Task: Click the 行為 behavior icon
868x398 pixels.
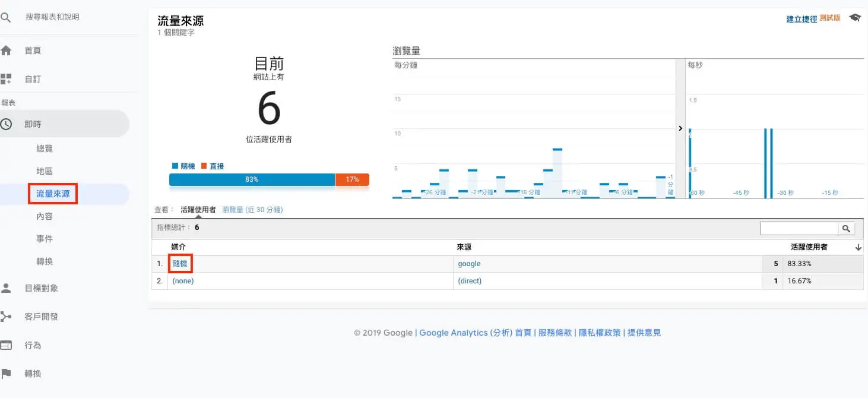Action: tap(6, 345)
